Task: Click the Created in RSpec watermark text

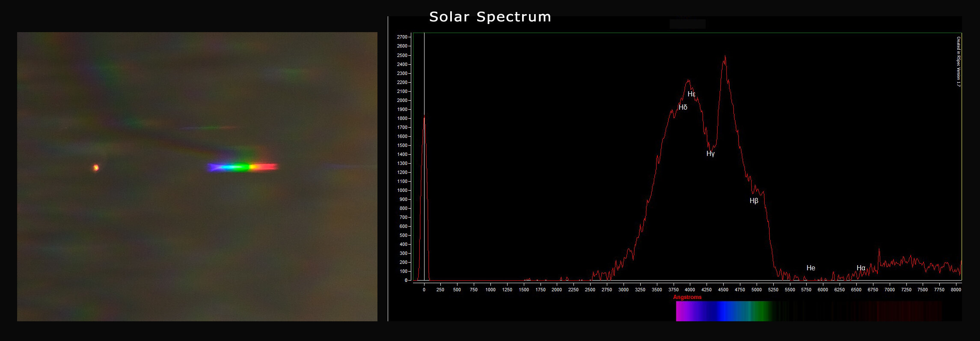Action: 959,62
